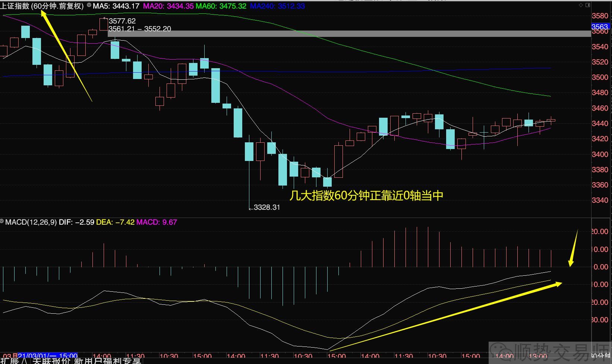Click the 3580 price axis label

coord(600,16)
